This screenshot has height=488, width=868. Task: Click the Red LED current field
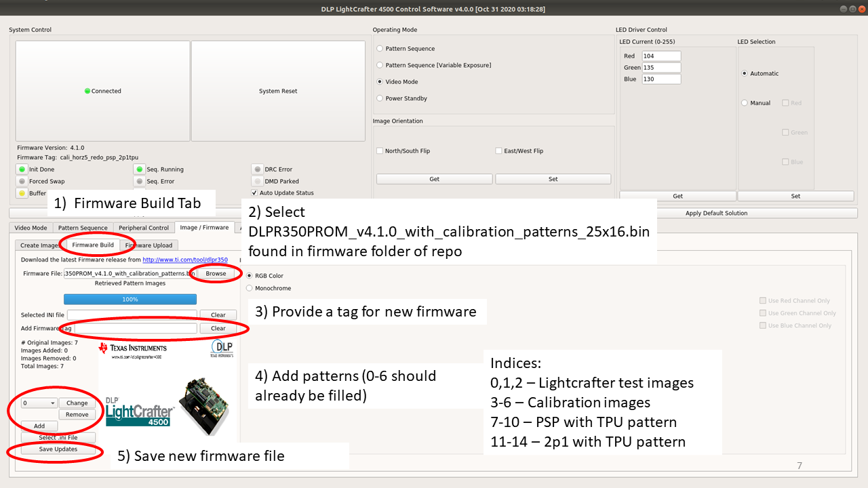661,56
